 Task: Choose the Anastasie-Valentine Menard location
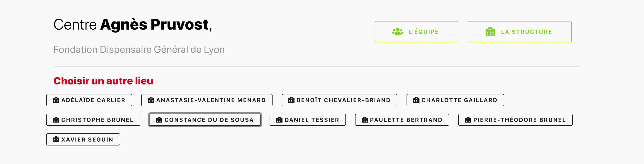[207, 100]
